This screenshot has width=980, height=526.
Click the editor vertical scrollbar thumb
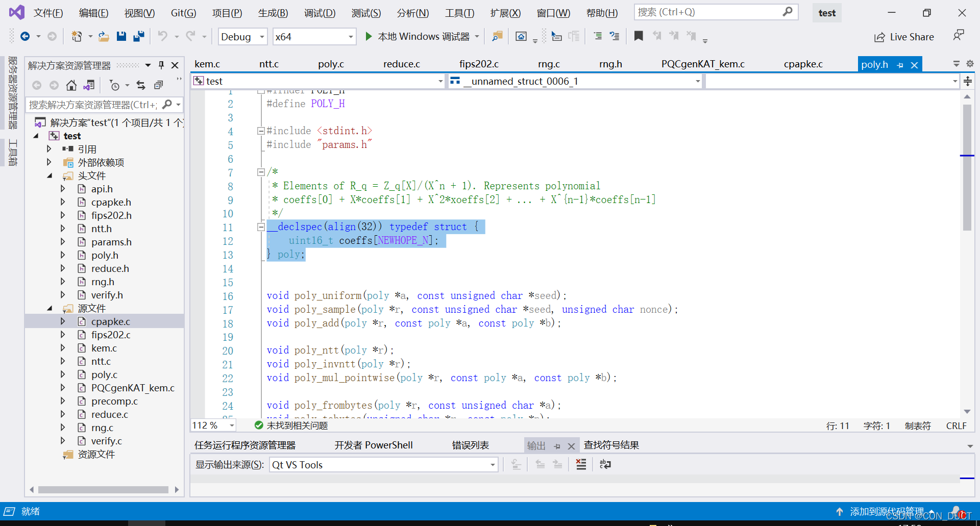tap(967, 167)
